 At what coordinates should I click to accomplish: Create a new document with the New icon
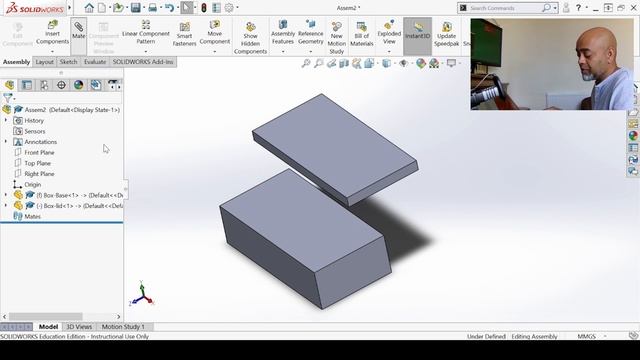(x=102, y=8)
